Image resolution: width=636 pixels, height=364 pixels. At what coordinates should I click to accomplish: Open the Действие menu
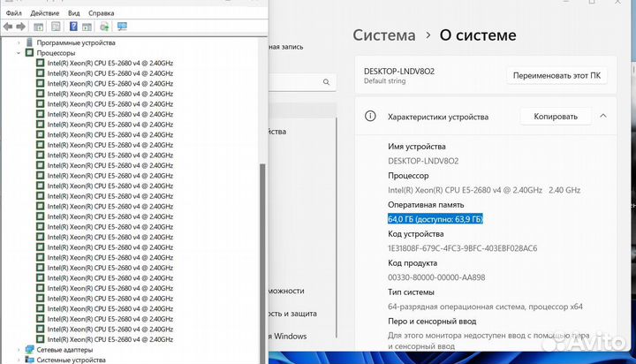[45, 13]
